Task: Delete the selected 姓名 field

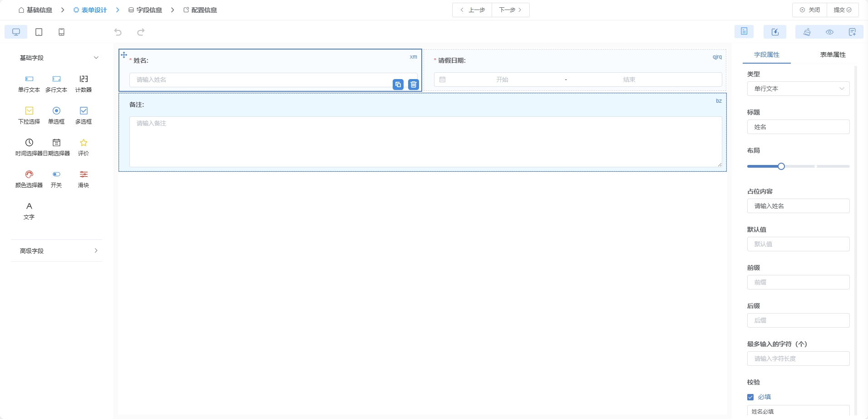Action: (414, 85)
